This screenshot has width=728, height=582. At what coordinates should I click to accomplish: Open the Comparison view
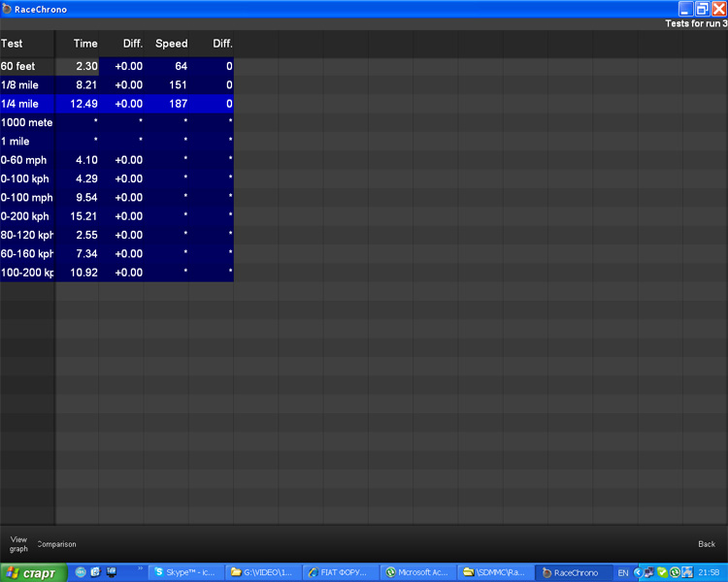click(56, 544)
